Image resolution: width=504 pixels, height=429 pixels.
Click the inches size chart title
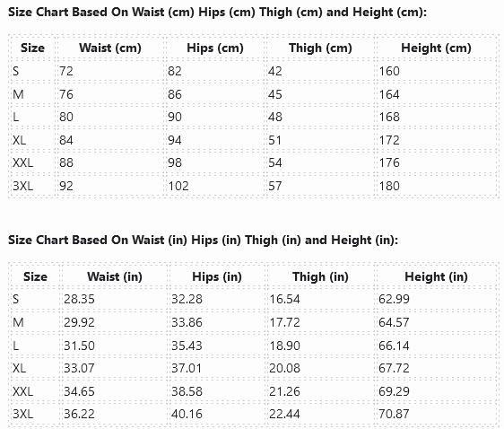pyautogui.click(x=204, y=241)
